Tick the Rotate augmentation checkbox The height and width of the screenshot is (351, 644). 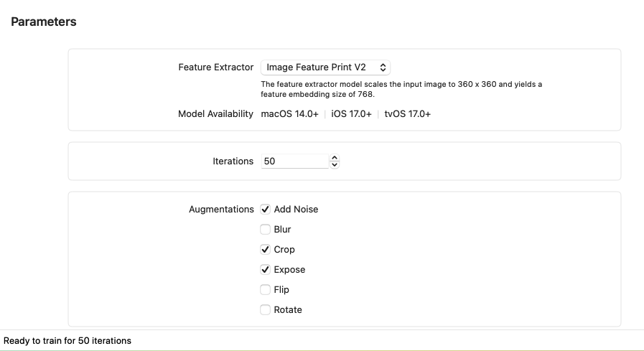point(266,310)
